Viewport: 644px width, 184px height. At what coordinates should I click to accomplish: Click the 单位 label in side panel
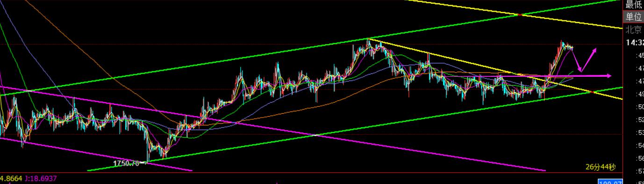tap(634, 17)
